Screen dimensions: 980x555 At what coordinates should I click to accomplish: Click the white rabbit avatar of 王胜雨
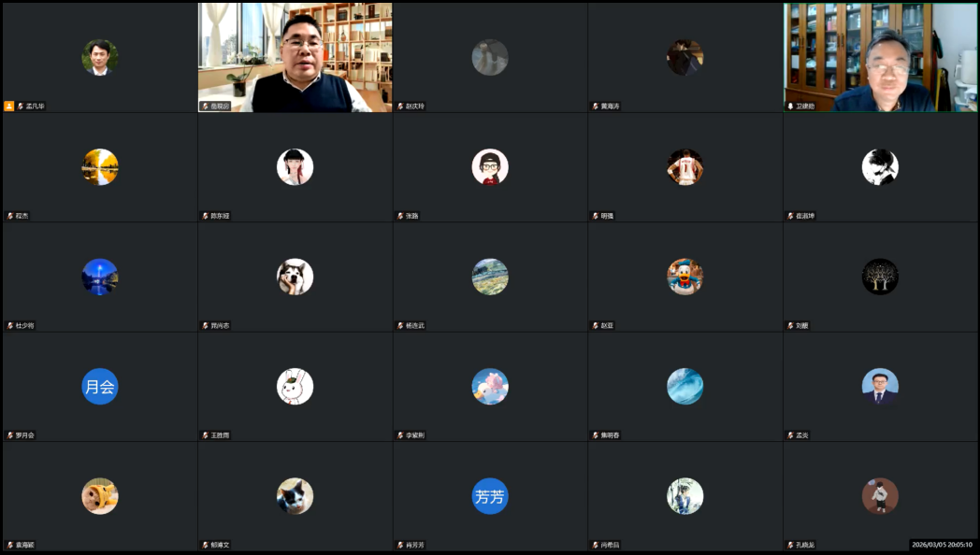295,387
